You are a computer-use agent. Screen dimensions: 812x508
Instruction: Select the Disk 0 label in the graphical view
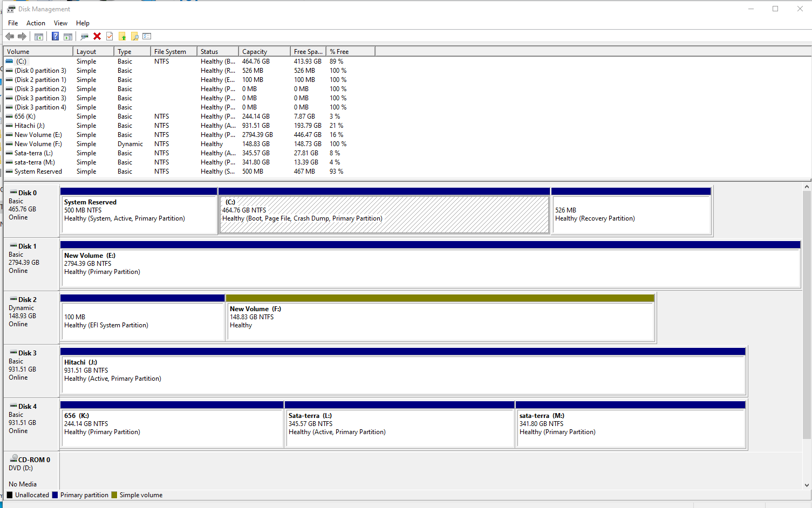[x=31, y=211]
